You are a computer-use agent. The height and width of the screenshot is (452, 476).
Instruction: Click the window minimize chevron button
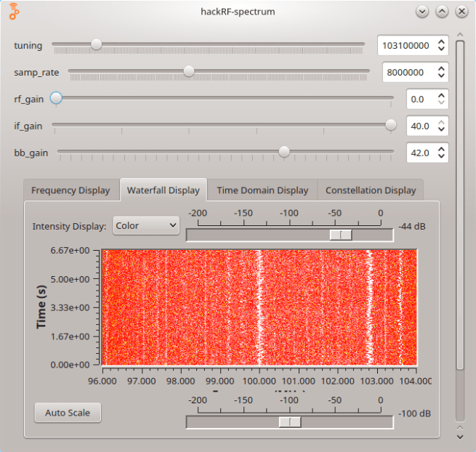[x=422, y=12]
